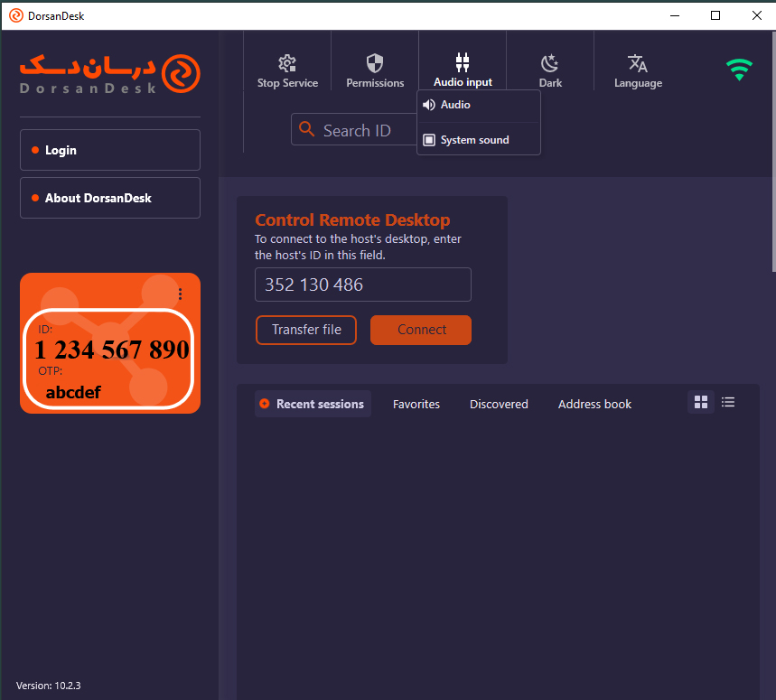Screen dimensions: 776x700
Task: Click the ID number 1 234 567 890
Action: pyautogui.click(x=112, y=350)
